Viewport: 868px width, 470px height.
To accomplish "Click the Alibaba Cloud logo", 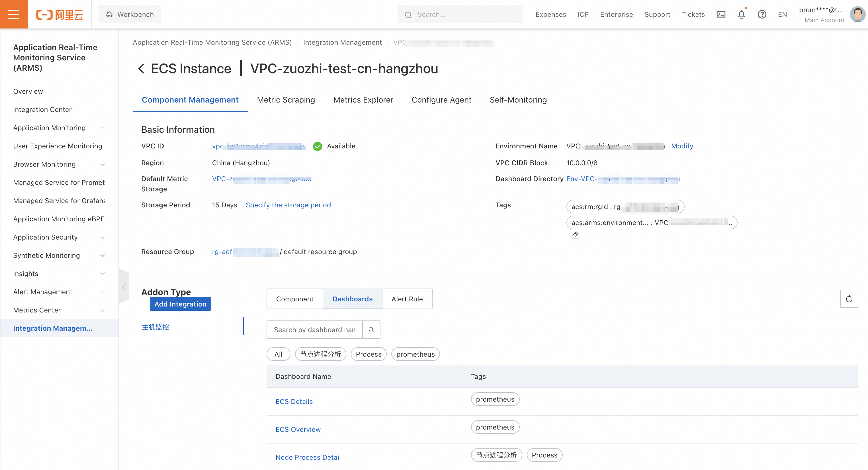I will pyautogui.click(x=59, y=15).
